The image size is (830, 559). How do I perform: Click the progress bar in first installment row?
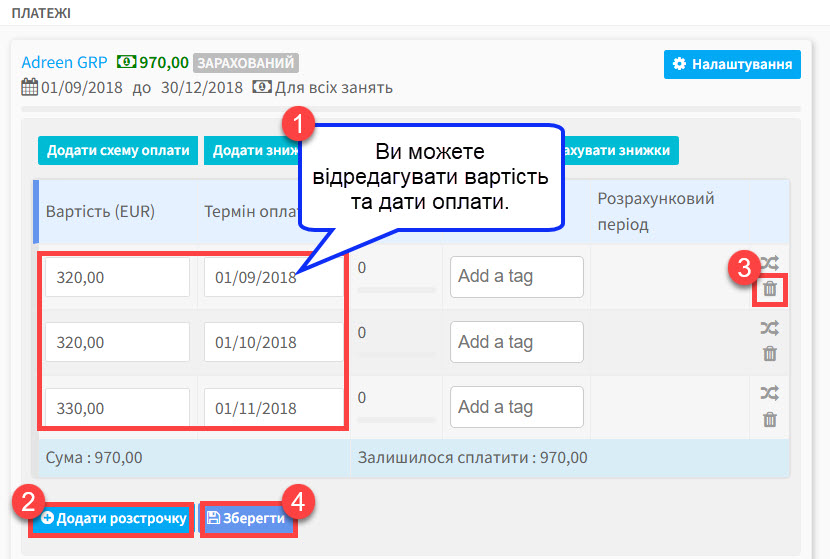[396, 290]
